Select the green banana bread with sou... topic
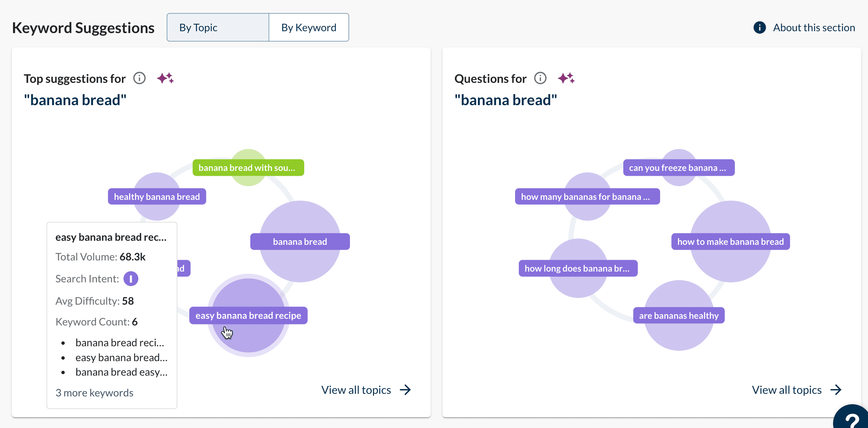The width and height of the screenshot is (868, 428). [x=248, y=168]
